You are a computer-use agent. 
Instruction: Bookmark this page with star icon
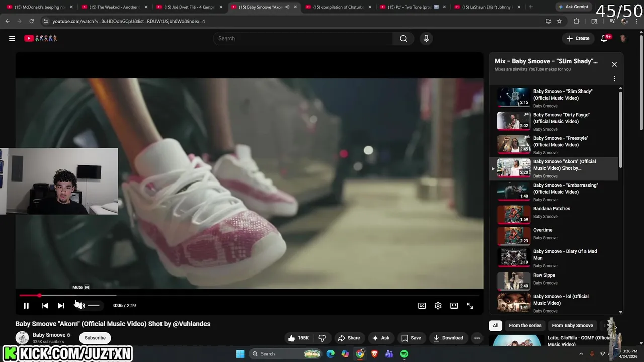559,21
